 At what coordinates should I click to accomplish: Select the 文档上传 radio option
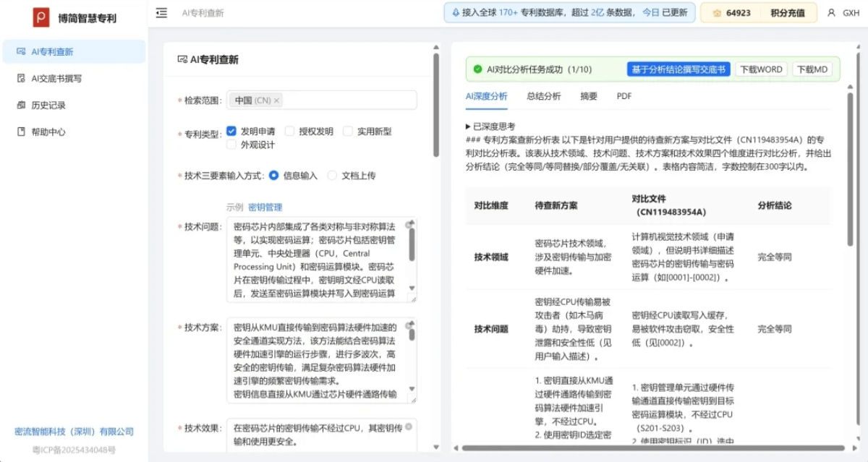click(x=332, y=175)
